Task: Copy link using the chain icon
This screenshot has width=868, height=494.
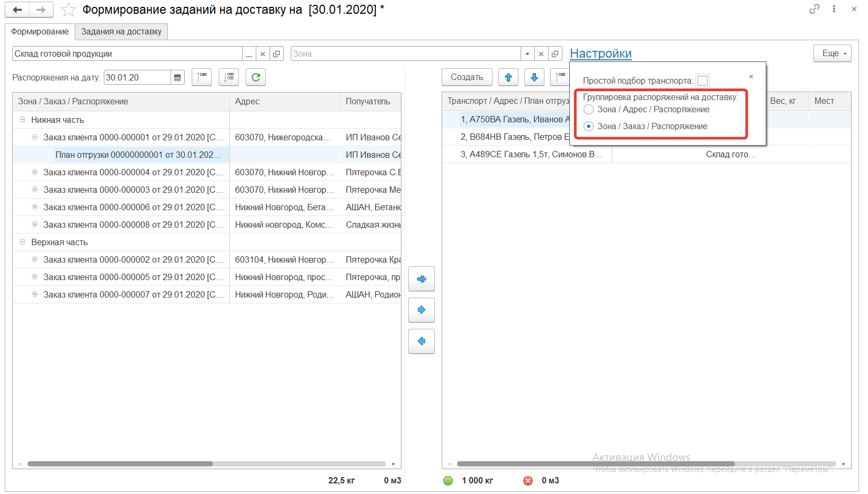Action: pos(814,9)
